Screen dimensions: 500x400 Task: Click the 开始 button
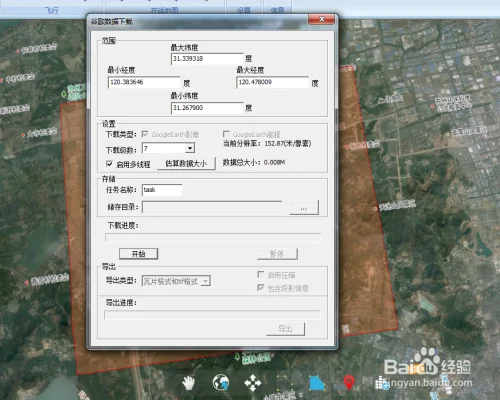138,254
